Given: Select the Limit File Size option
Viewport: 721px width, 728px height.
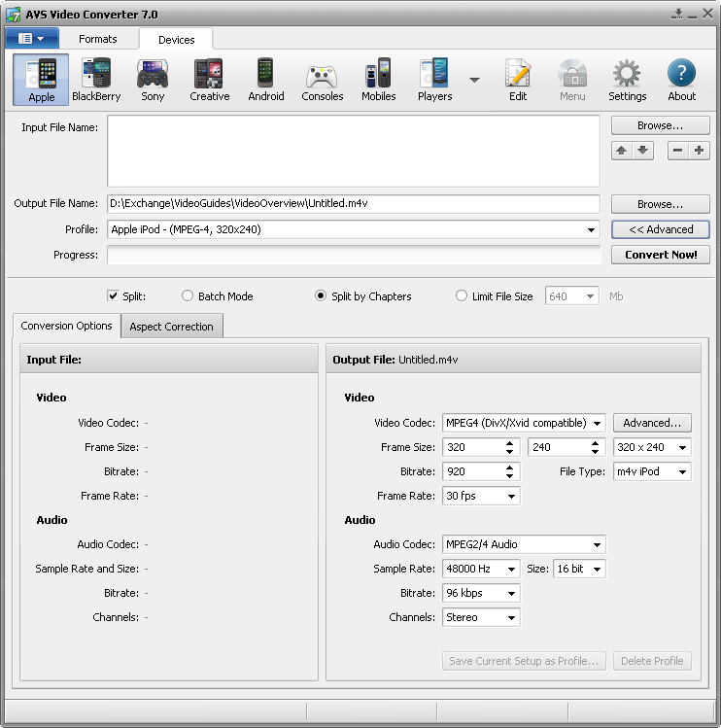Looking at the screenshot, I should coord(462,296).
